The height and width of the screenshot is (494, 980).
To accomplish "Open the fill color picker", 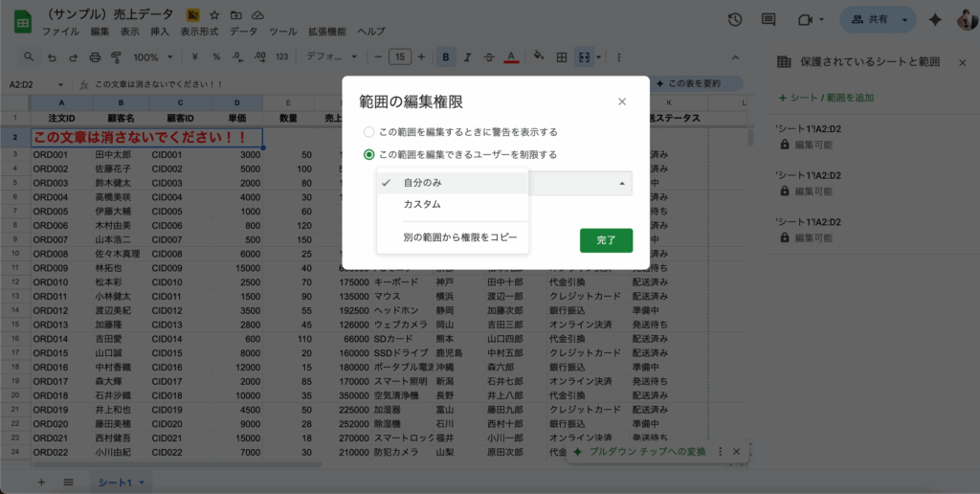I will (539, 56).
